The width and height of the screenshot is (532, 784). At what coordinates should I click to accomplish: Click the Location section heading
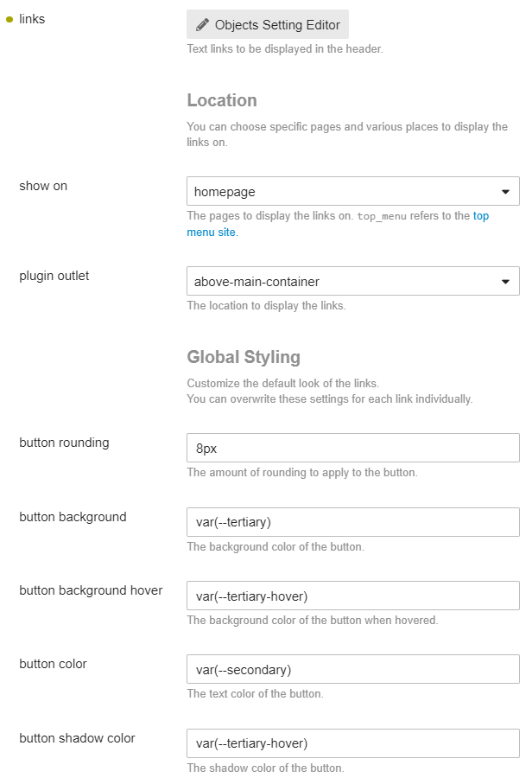tap(222, 100)
